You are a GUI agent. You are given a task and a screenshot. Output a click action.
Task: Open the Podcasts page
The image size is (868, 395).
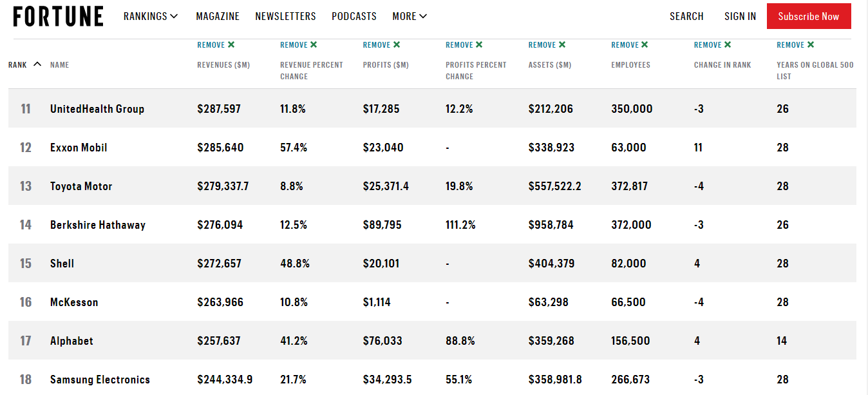pos(354,16)
